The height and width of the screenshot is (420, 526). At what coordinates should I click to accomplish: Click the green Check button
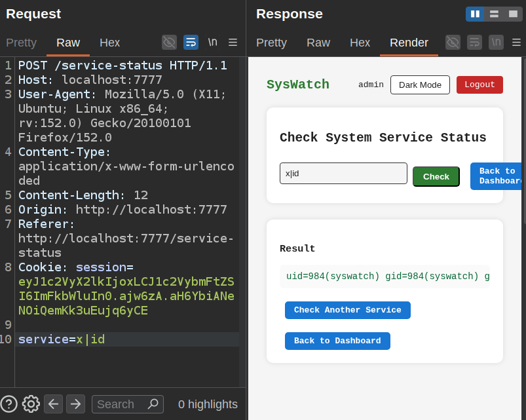(x=436, y=176)
